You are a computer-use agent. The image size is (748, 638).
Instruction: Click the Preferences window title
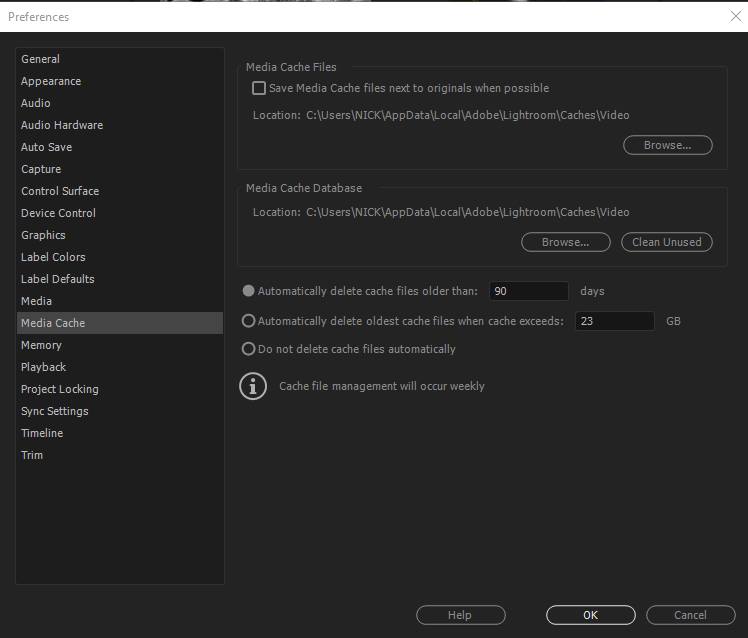(39, 17)
